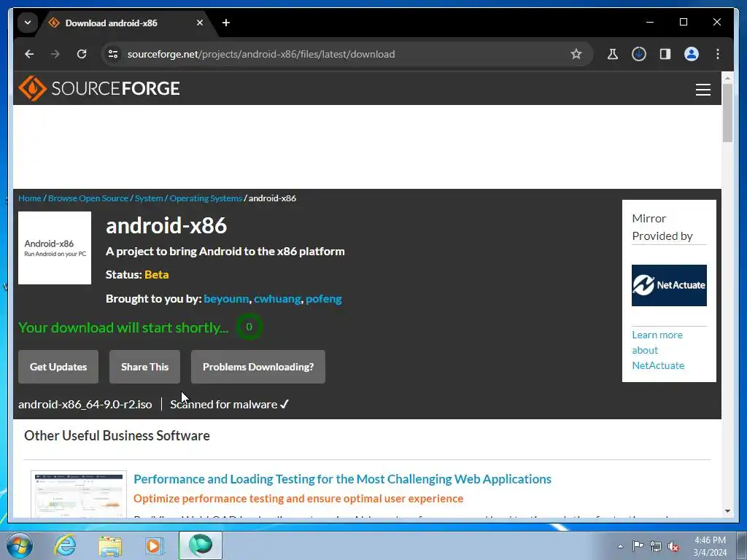The height and width of the screenshot is (560, 747).
Task: Click the Status Beta label
Action: (x=137, y=275)
